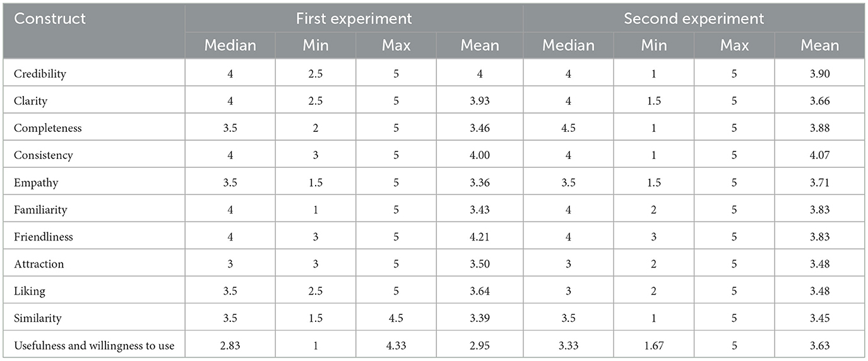This screenshot has width=868, height=361.
Task: Select the Attraction row label
Action: [x=39, y=264]
